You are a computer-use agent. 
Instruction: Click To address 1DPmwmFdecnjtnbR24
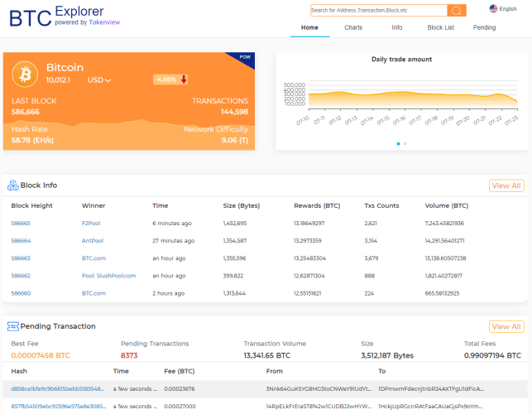click(x=431, y=389)
